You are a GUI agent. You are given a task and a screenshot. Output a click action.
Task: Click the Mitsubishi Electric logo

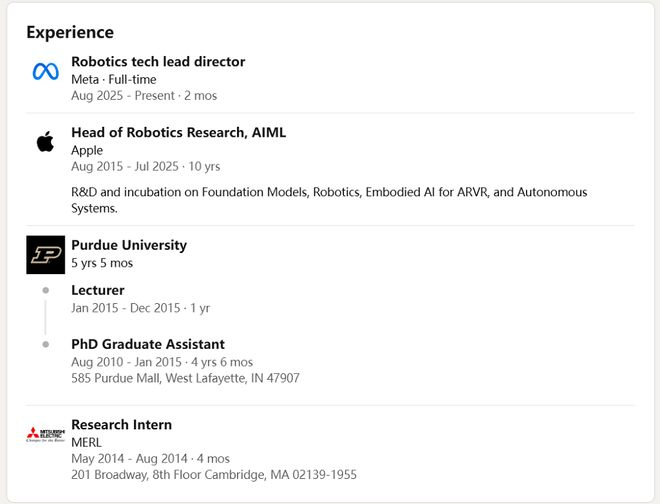pos(45,434)
